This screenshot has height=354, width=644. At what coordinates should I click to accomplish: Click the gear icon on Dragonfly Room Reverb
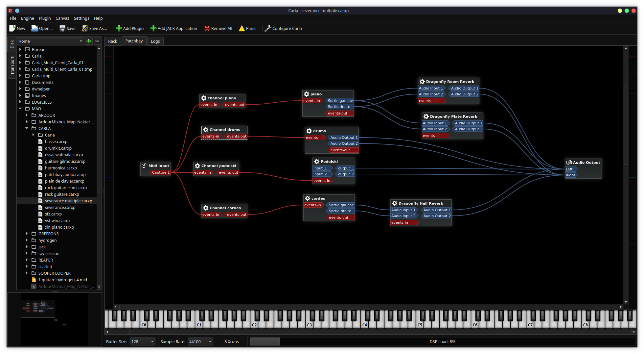(422, 82)
